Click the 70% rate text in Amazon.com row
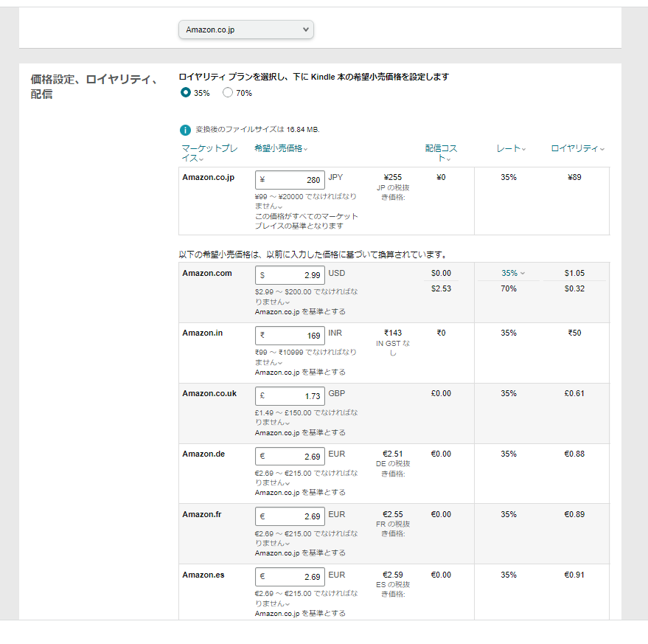648x644 pixels. (509, 288)
